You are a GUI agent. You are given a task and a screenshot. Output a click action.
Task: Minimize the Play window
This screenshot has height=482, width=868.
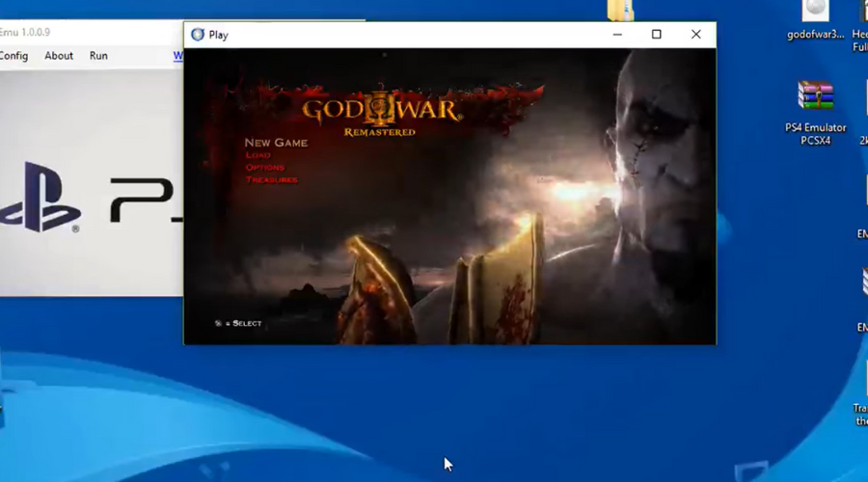tap(617, 35)
